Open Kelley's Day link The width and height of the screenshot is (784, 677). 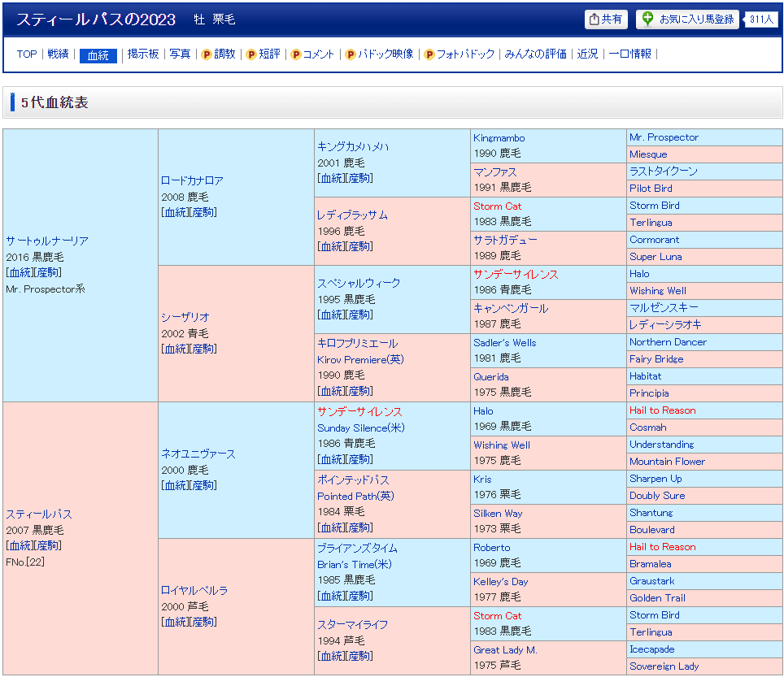[x=501, y=582]
